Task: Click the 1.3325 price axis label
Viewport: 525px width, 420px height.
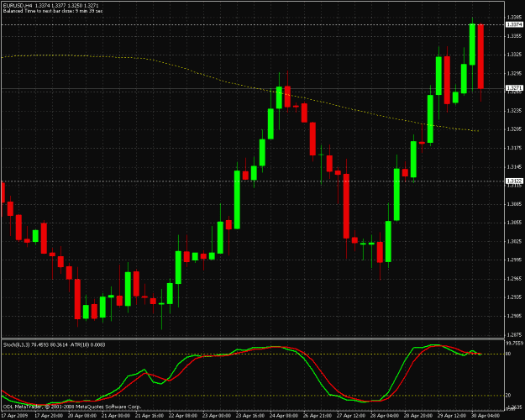Action: (x=514, y=55)
